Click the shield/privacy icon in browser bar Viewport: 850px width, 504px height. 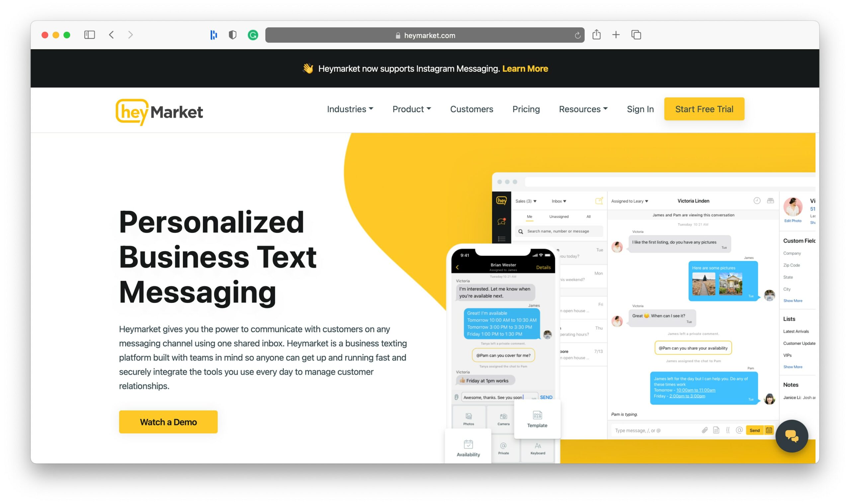tap(233, 35)
